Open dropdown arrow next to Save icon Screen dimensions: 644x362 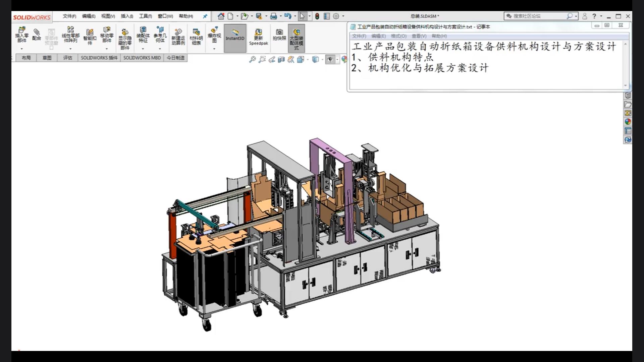click(266, 16)
